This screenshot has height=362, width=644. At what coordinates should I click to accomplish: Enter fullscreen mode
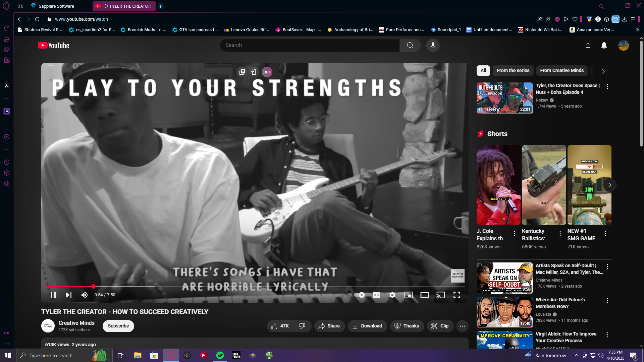[x=457, y=295]
